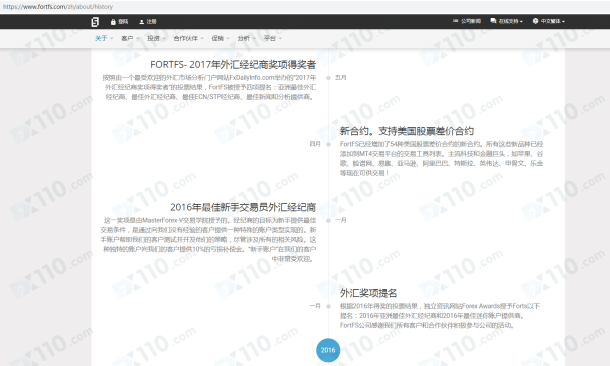Image resolution: width=610 pixels, height=366 pixels.
Task: Click heading 新合约。支持美国股票差价合约
Action: (407, 131)
